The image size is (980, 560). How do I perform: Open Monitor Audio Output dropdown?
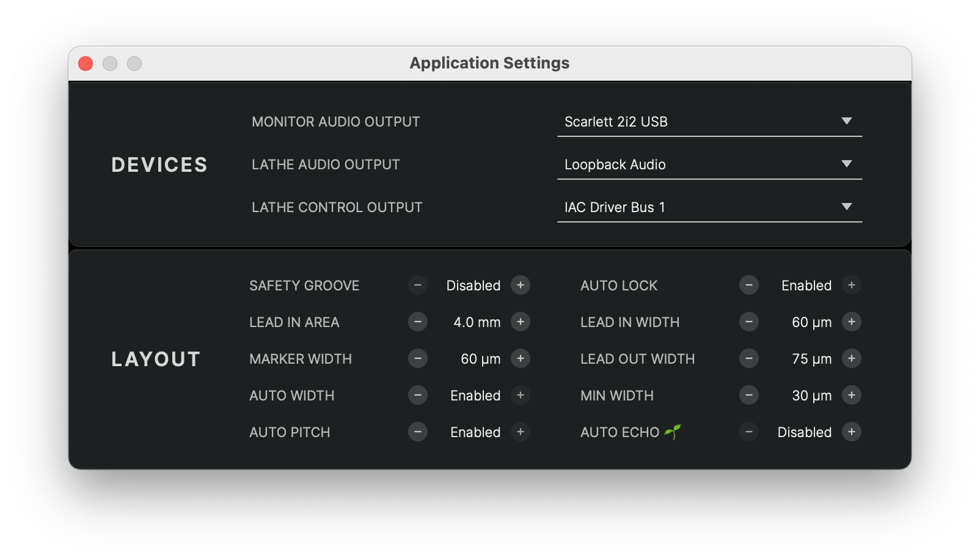[x=709, y=122]
